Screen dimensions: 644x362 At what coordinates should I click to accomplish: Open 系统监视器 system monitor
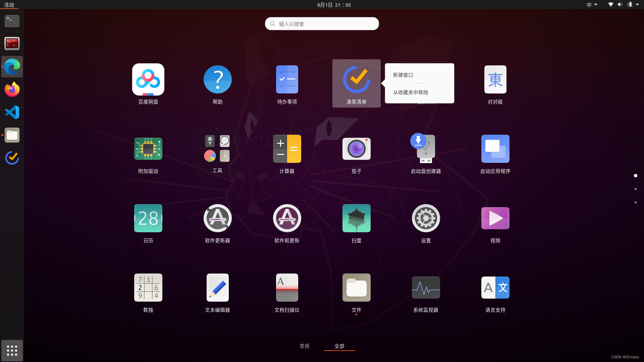click(426, 287)
